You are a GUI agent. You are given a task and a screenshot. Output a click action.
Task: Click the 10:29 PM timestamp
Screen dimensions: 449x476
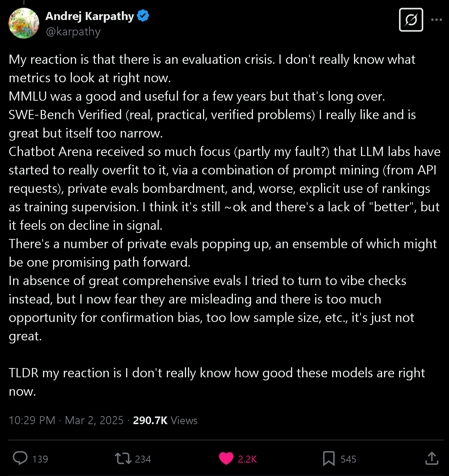click(x=32, y=420)
